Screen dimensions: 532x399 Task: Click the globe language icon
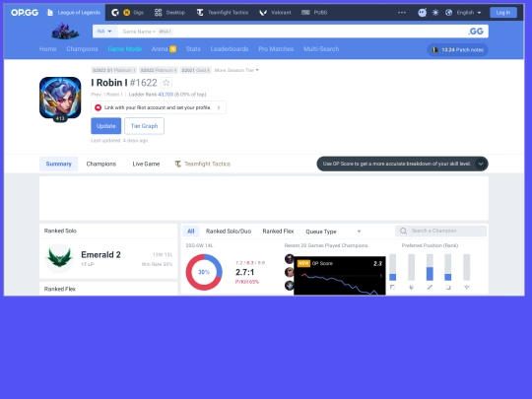click(x=449, y=13)
